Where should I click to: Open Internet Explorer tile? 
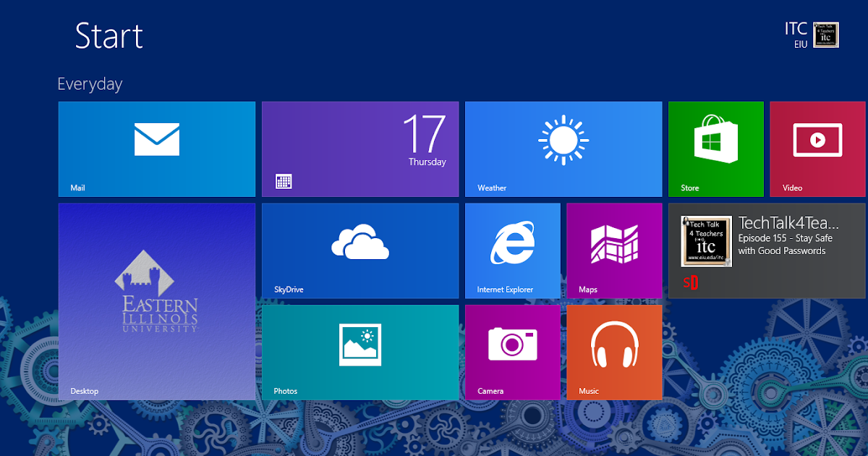pos(513,251)
